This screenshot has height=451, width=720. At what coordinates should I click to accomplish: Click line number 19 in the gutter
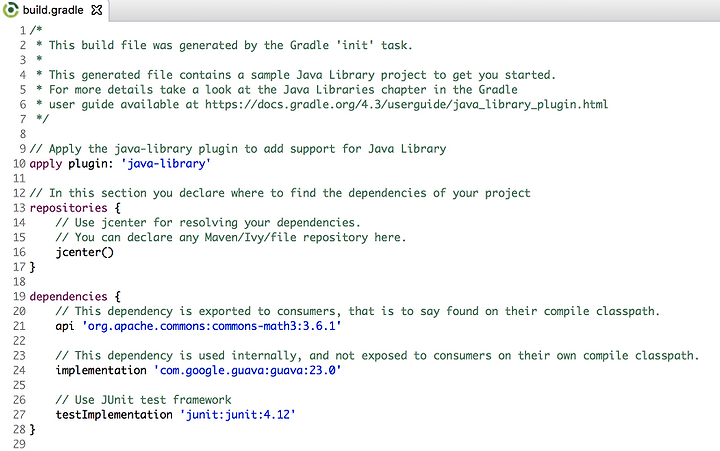coord(19,296)
